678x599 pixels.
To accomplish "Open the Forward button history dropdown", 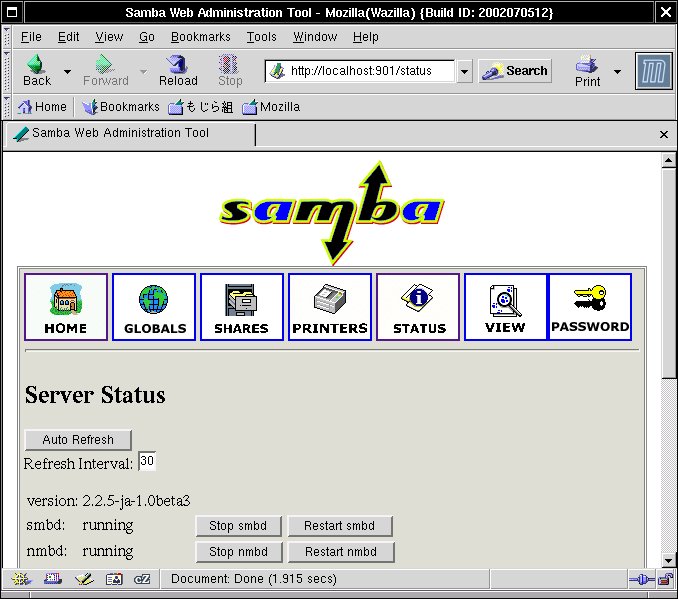I will (x=143, y=71).
